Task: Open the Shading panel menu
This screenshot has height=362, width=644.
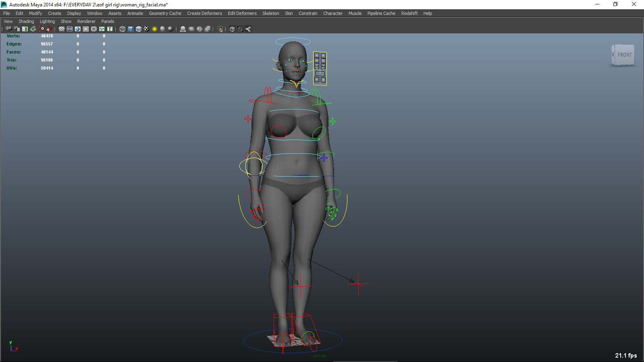Action: (x=26, y=21)
